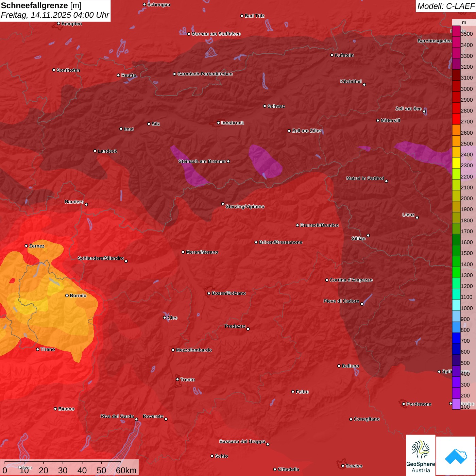The width and height of the screenshot is (476, 476).
Task: Click the Kempten label
Action: click(x=72, y=24)
